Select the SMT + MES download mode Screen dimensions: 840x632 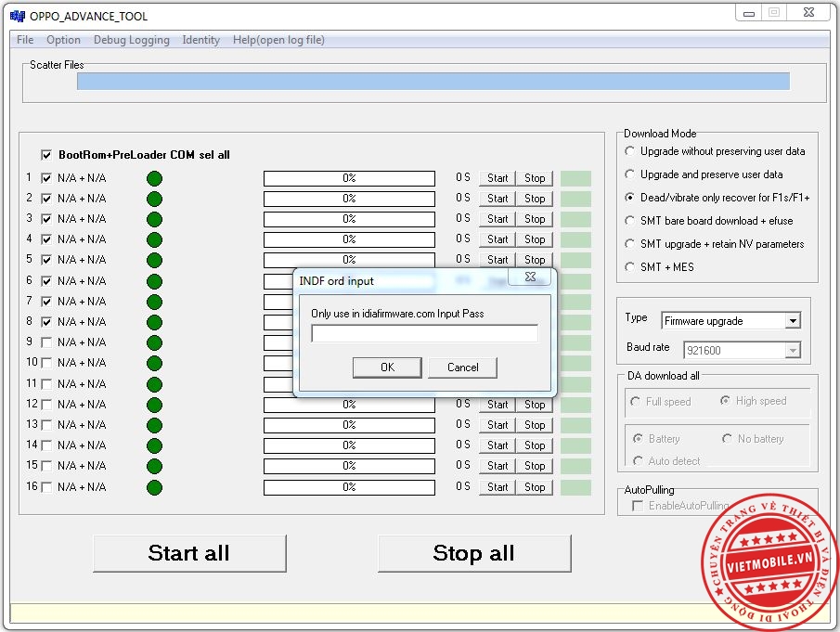[630, 266]
